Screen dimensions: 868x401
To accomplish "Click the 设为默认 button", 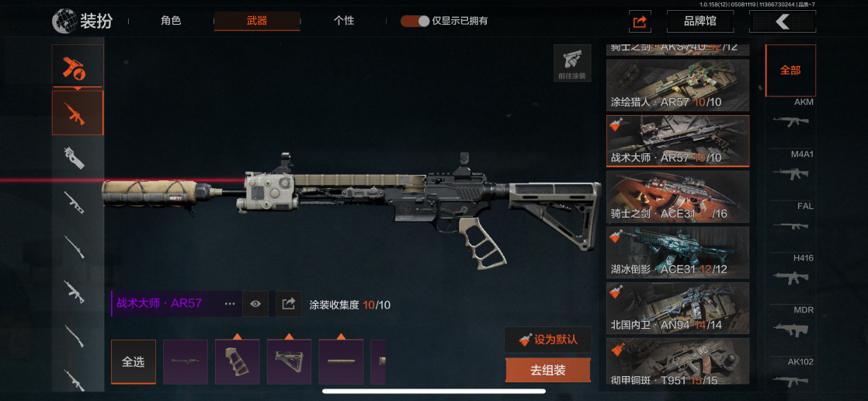I will 548,340.
